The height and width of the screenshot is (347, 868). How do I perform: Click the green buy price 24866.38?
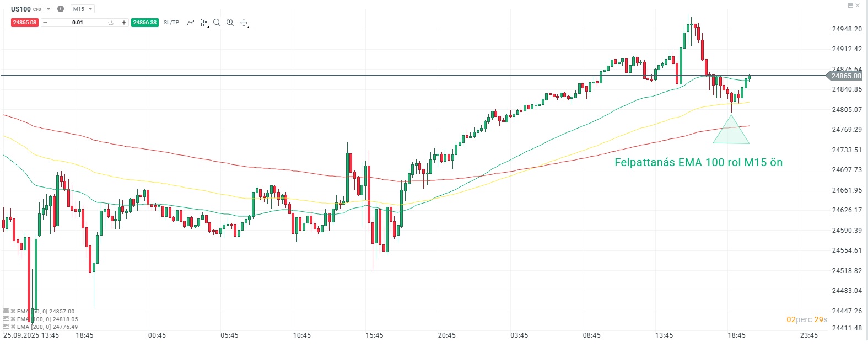pos(145,23)
